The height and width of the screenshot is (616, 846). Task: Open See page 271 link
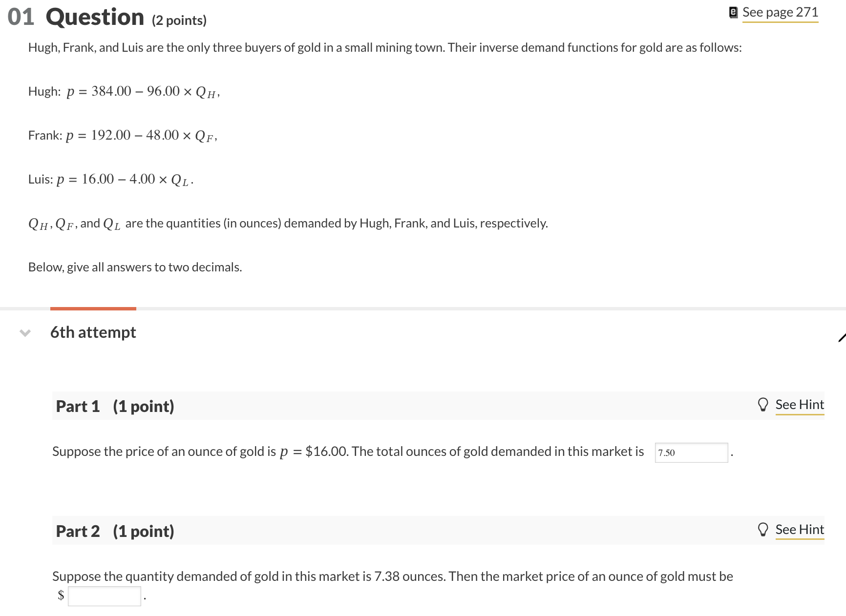[x=780, y=12]
